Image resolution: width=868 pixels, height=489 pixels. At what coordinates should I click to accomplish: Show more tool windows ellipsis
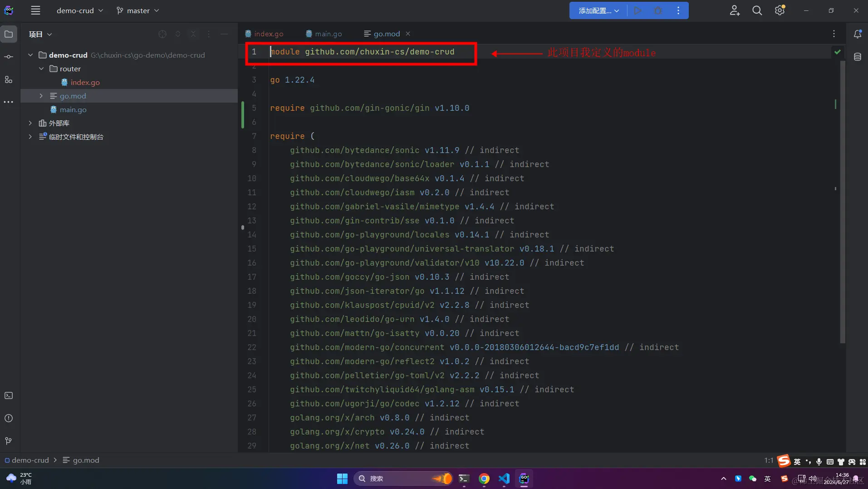coord(9,102)
